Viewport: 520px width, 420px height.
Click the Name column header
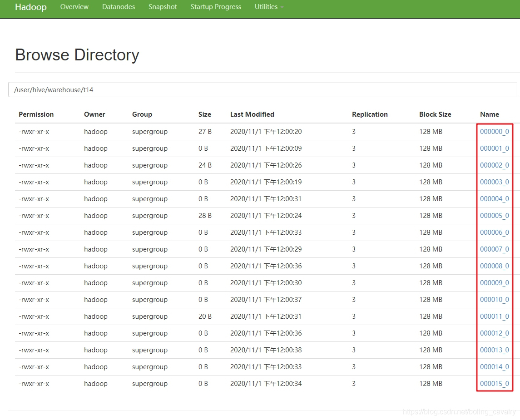click(x=489, y=114)
